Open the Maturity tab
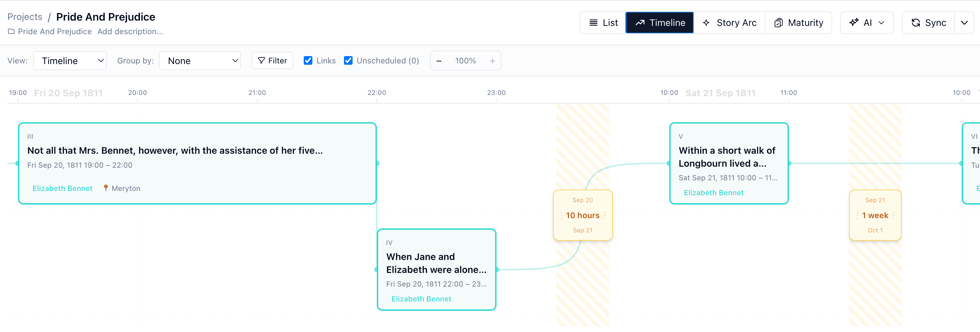This screenshot has height=332, width=980. point(798,23)
